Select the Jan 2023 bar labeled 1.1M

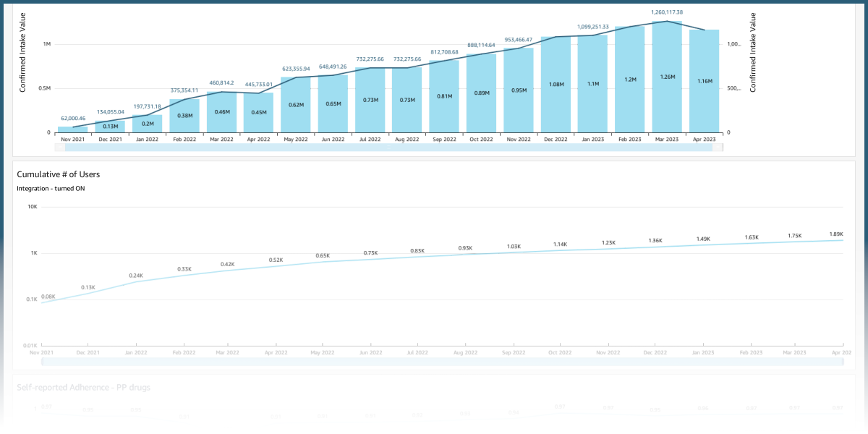click(592, 84)
